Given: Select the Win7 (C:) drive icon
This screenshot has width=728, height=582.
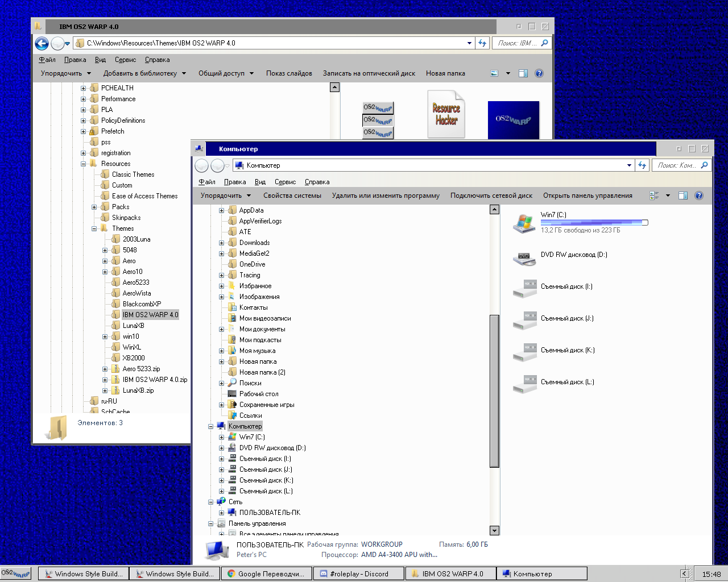Looking at the screenshot, I should click(x=524, y=223).
